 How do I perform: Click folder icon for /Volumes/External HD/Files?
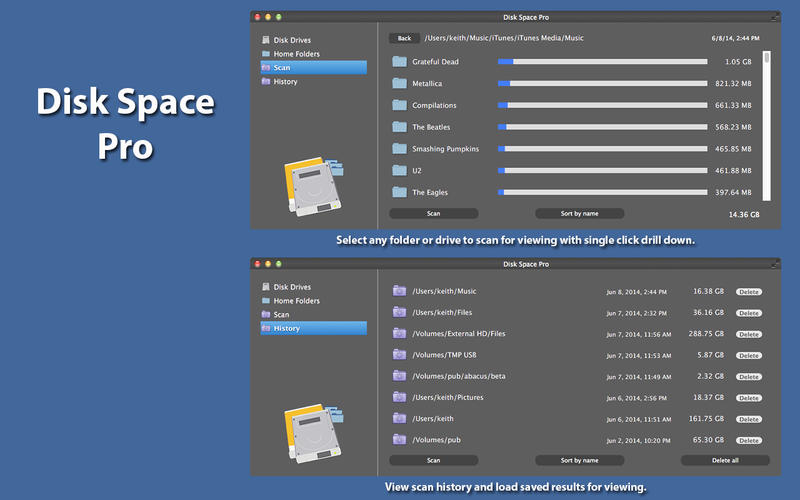click(x=399, y=334)
